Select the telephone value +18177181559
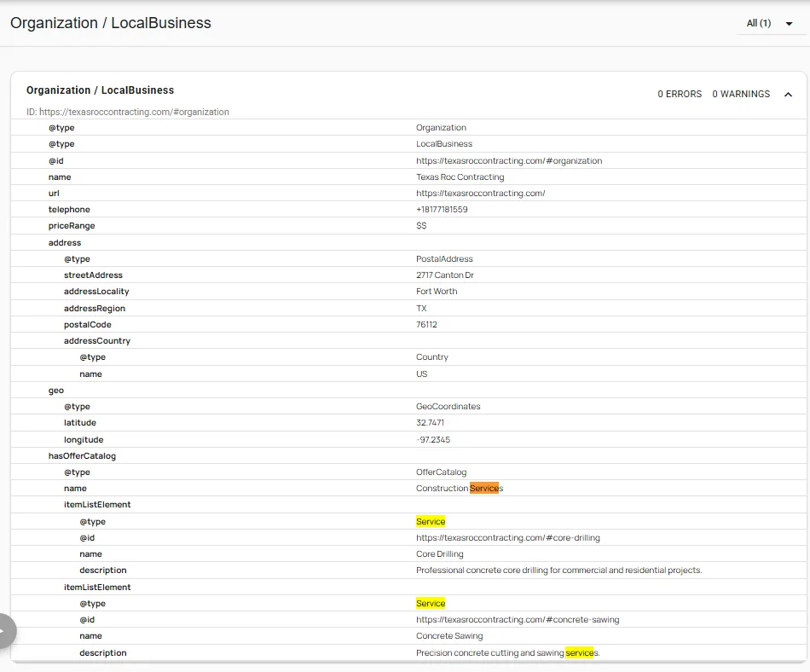The image size is (810, 672). coord(442,210)
